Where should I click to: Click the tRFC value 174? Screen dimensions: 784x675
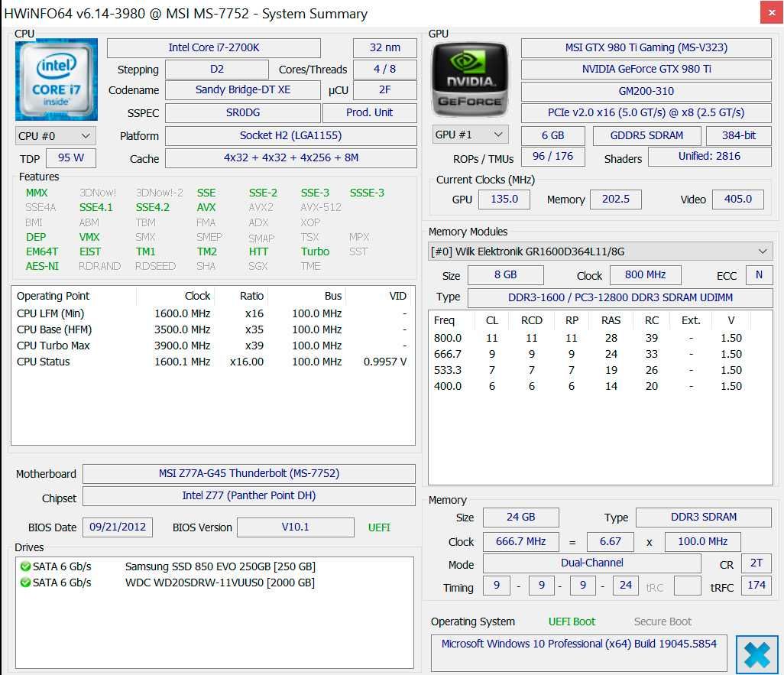756,585
